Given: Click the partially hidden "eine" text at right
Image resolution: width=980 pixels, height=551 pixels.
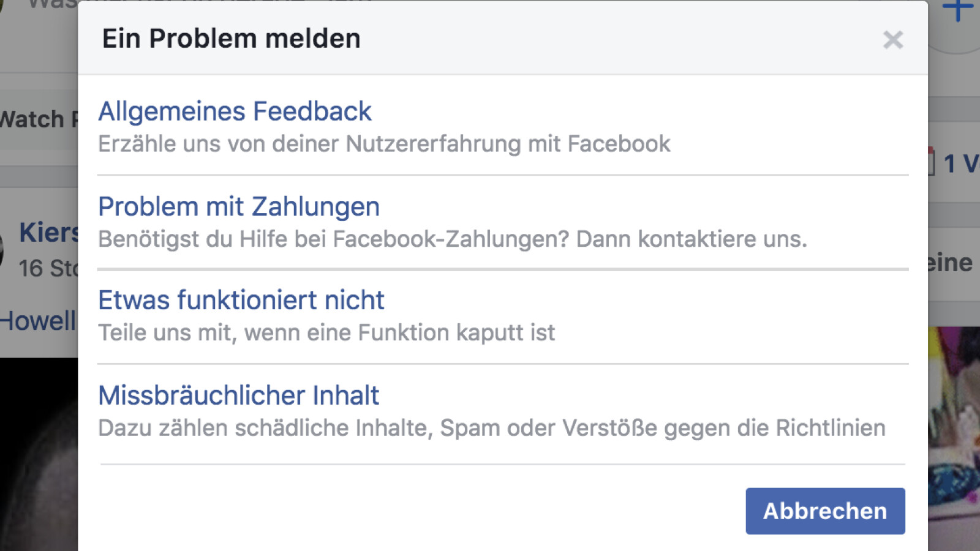Looking at the screenshot, I should coord(950,263).
